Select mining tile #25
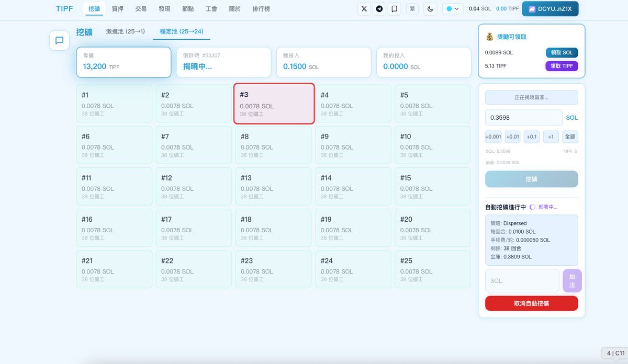This screenshot has height=364, width=628. 433,269
